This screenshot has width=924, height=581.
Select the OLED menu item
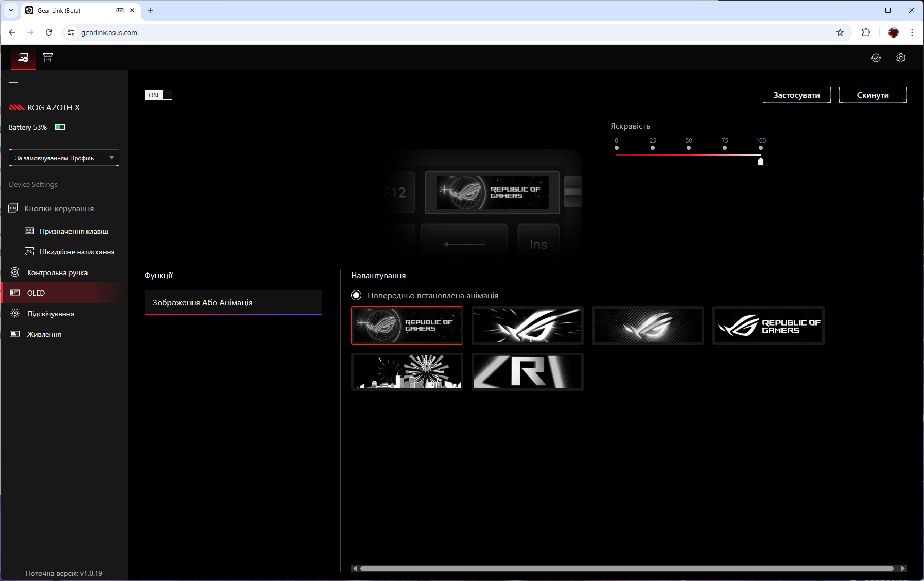point(64,293)
